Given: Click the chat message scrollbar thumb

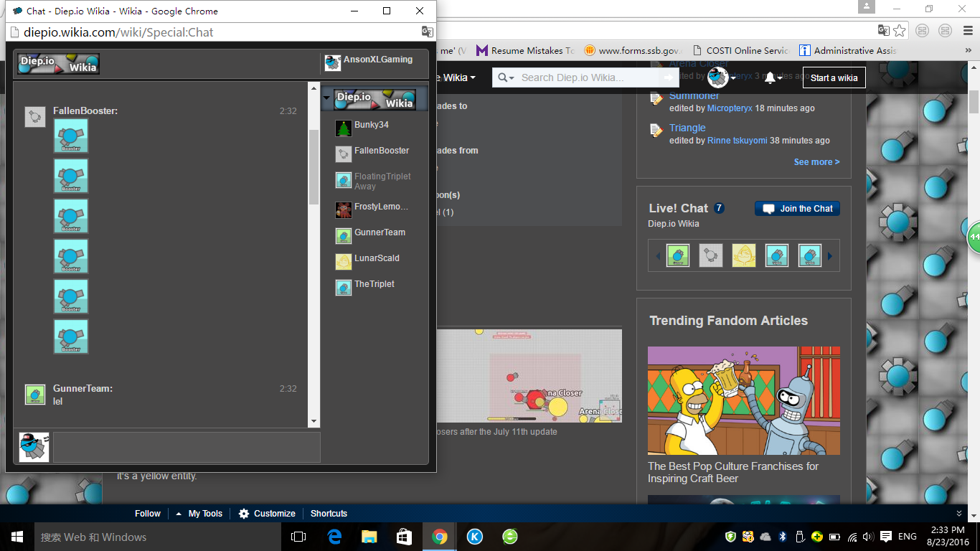Looking at the screenshot, I should (314, 167).
